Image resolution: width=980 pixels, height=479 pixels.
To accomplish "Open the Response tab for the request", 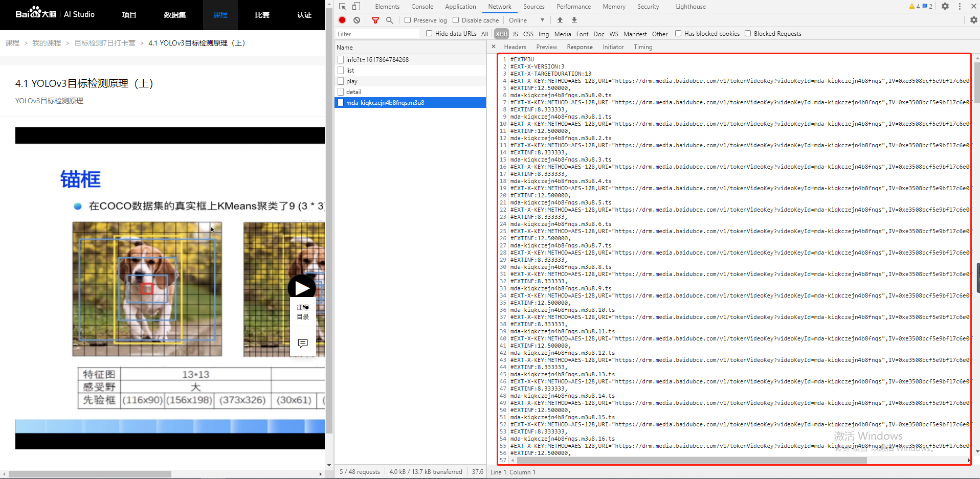I will click(x=578, y=47).
